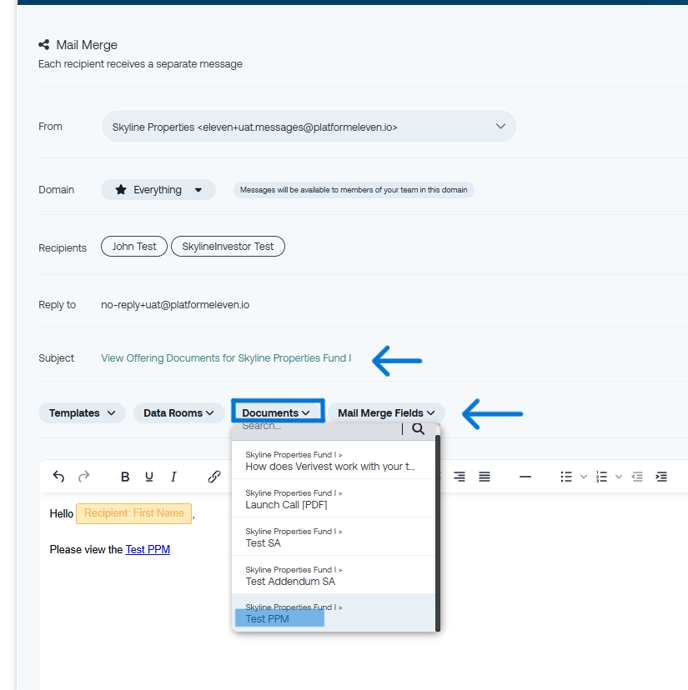Increase indent with the indent icon
Image resolution: width=688 pixels, height=690 pixels.
[661, 477]
